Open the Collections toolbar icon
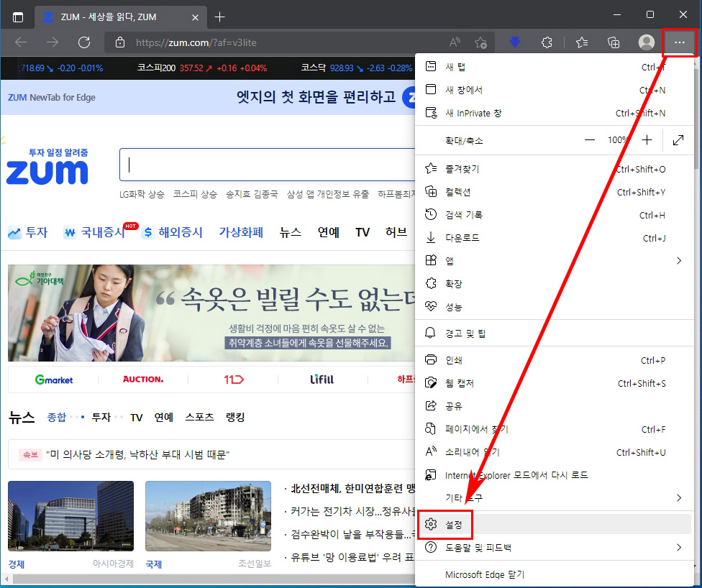Image resolution: width=702 pixels, height=588 pixels. 614,42
